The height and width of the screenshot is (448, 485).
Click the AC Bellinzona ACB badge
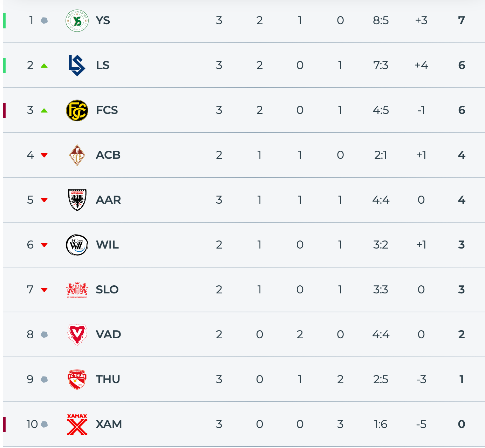click(x=77, y=155)
